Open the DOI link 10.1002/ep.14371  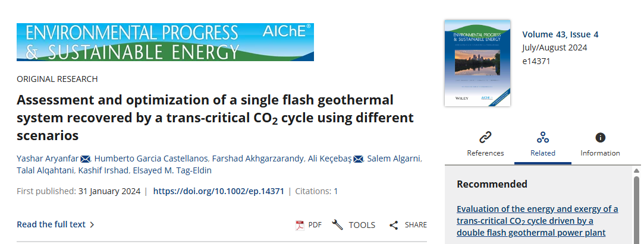(218, 191)
